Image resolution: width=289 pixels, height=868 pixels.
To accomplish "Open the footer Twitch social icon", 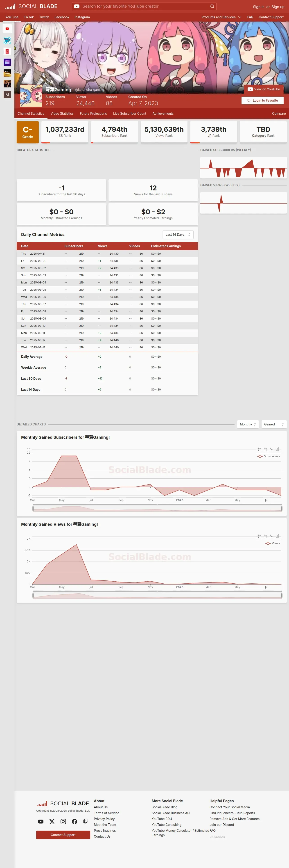I will click(x=86, y=822).
